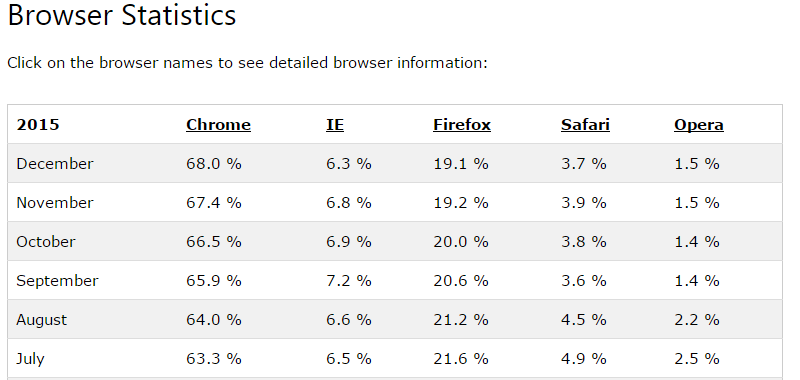The width and height of the screenshot is (800, 380).
Task: Click the September row label
Action: coord(57,282)
